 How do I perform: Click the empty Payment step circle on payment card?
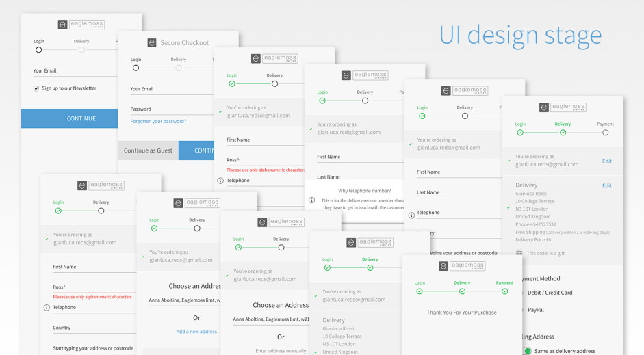(x=605, y=133)
